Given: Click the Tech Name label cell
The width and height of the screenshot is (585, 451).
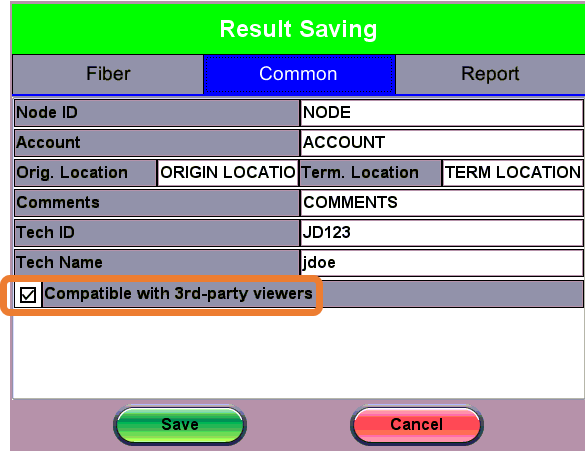Looking at the screenshot, I should (x=157, y=263).
